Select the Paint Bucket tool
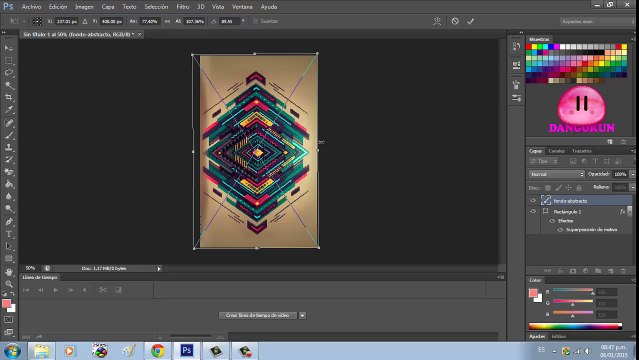The height and width of the screenshot is (360, 639). [9, 184]
